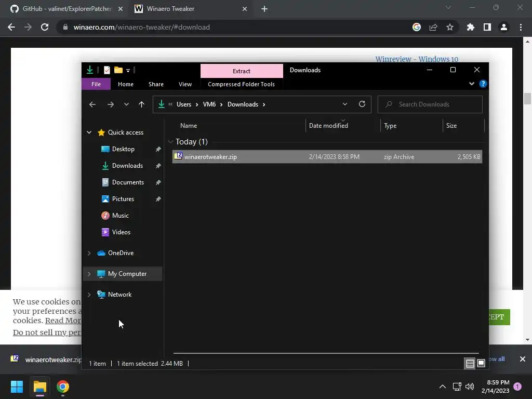Open Desktop in the navigation pane
The image size is (532, 399).
[x=123, y=149]
